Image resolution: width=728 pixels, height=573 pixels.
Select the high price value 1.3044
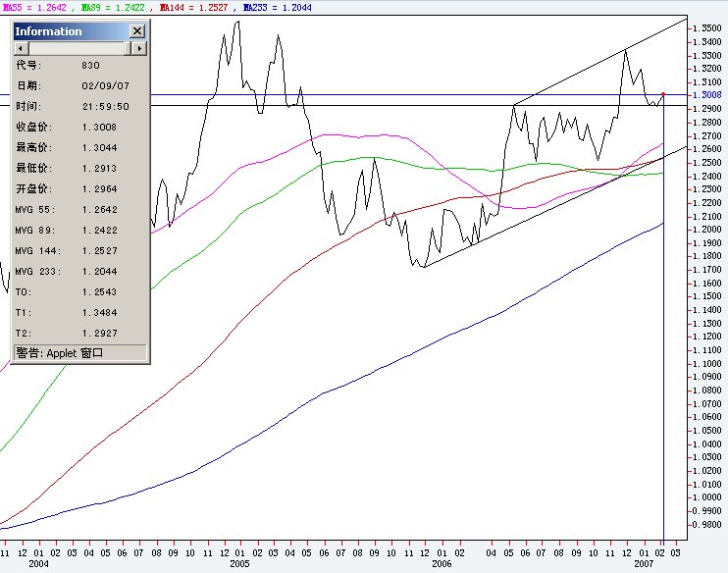coord(99,147)
